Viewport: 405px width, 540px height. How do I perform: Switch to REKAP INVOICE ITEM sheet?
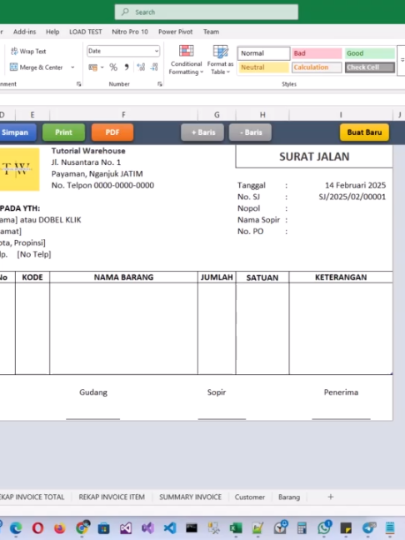[112, 497]
